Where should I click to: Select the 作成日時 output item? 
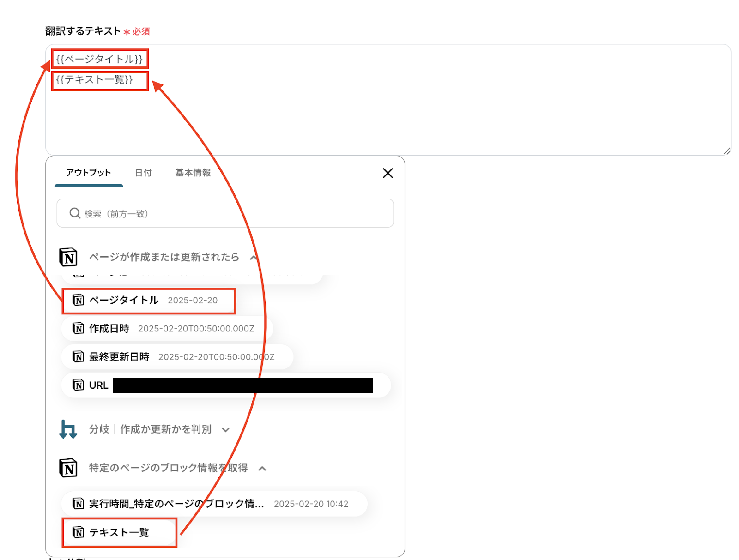point(167,329)
